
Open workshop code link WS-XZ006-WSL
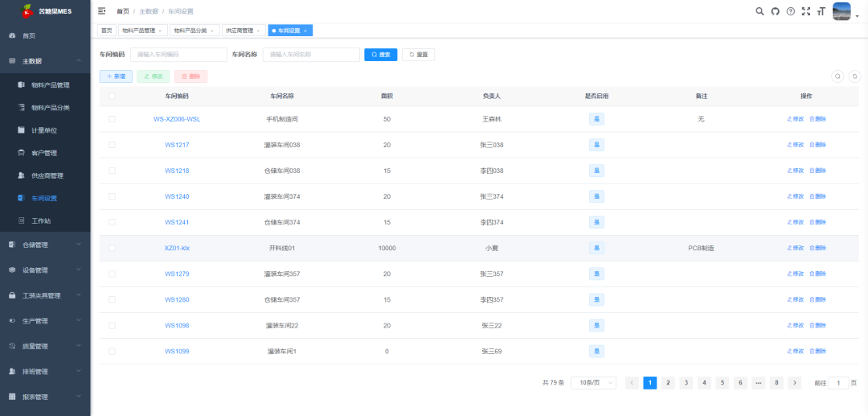(x=177, y=119)
